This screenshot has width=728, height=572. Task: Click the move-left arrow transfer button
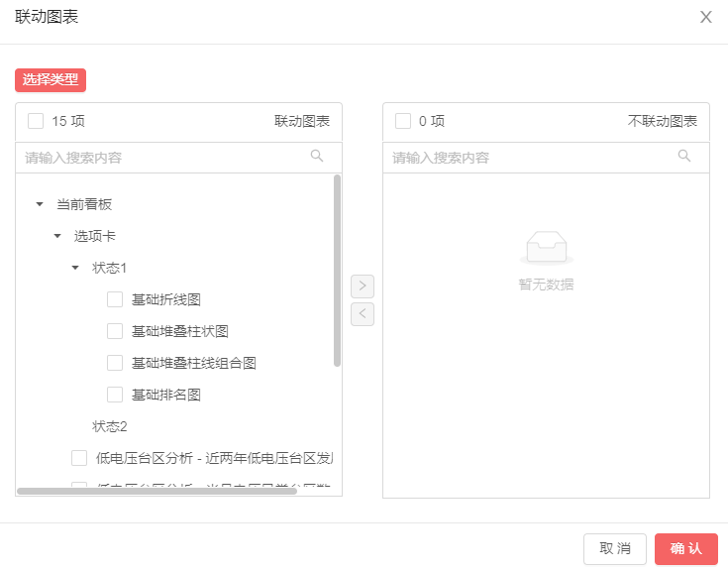point(363,314)
